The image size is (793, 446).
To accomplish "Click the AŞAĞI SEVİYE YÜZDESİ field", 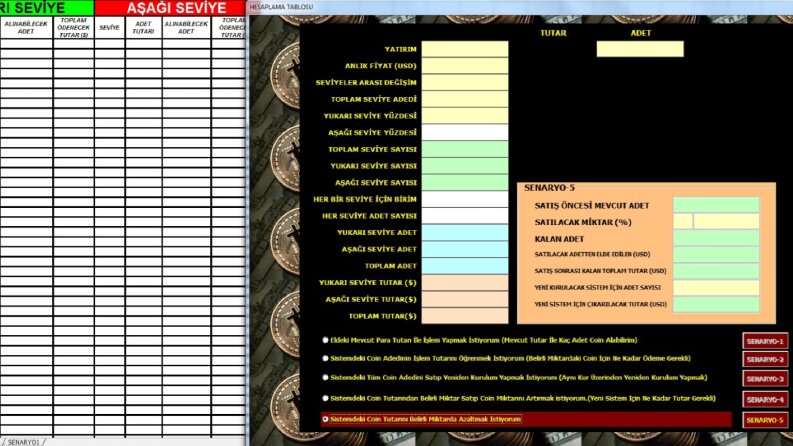I will 465,132.
